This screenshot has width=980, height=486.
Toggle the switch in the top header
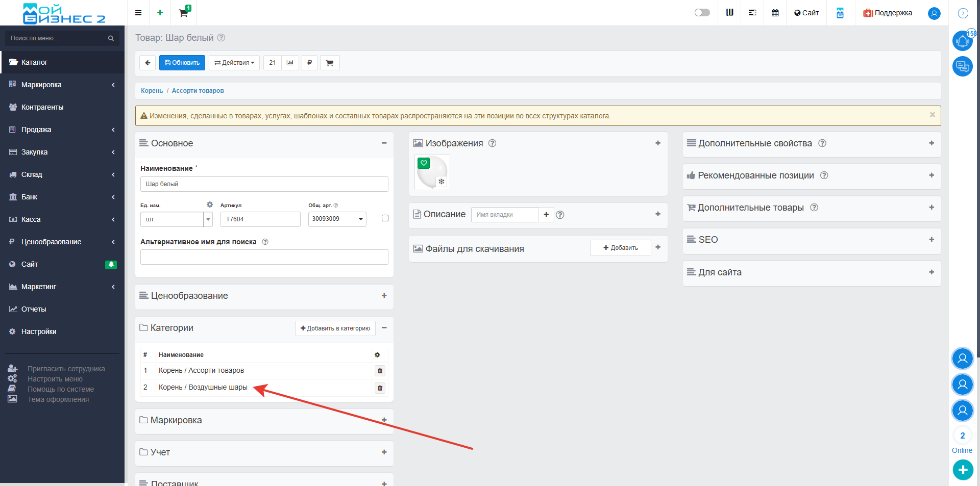(x=702, y=13)
